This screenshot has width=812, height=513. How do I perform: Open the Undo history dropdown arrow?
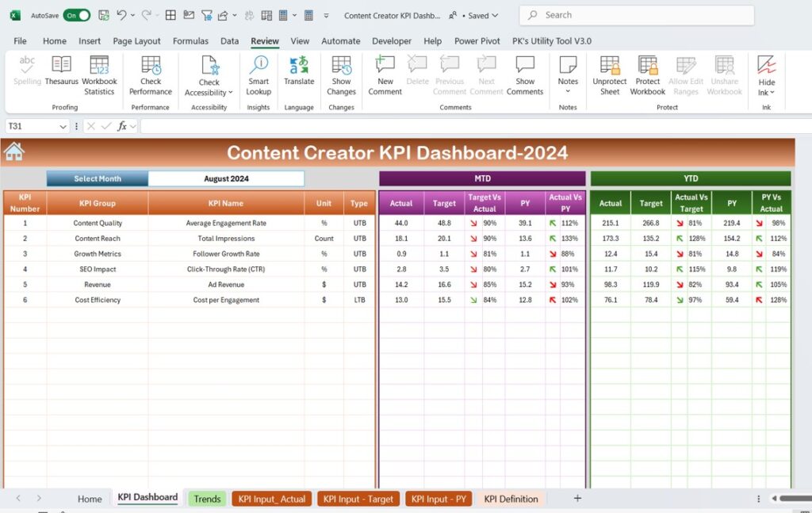[x=132, y=15]
